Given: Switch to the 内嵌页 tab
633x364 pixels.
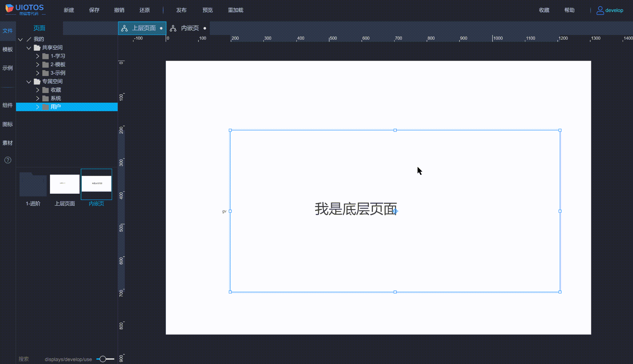Looking at the screenshot, I should (190, 28).
